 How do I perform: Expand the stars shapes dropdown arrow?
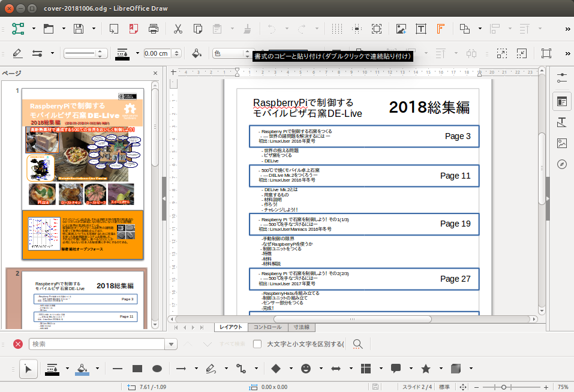(441, 369)
